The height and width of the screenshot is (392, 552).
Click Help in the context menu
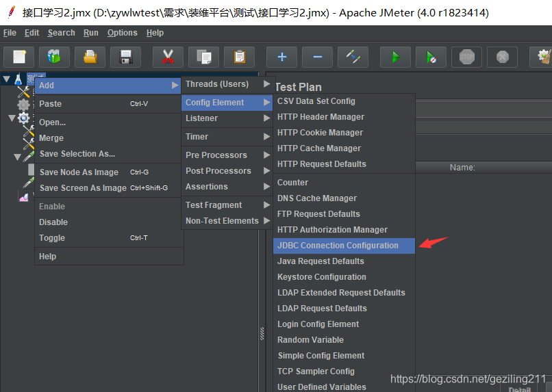tap(108, 257)
